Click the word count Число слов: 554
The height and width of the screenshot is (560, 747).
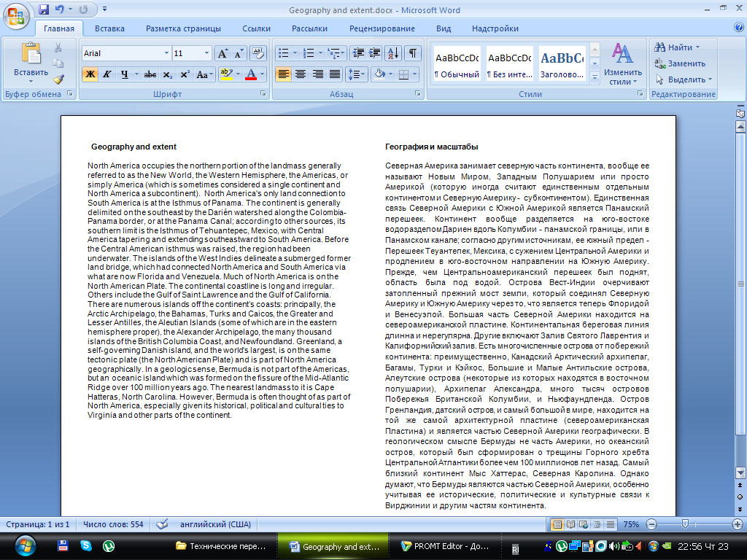pos(113,524)
